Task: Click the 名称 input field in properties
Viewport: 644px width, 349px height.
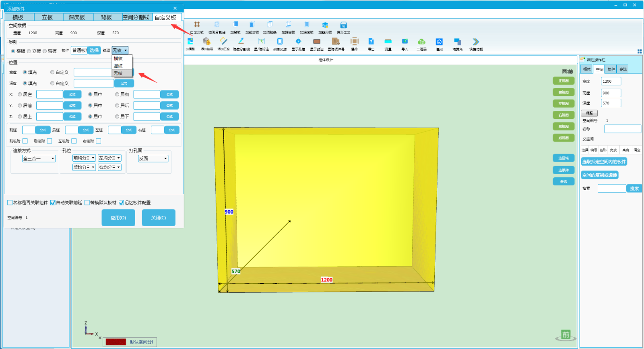Action: 622,129
